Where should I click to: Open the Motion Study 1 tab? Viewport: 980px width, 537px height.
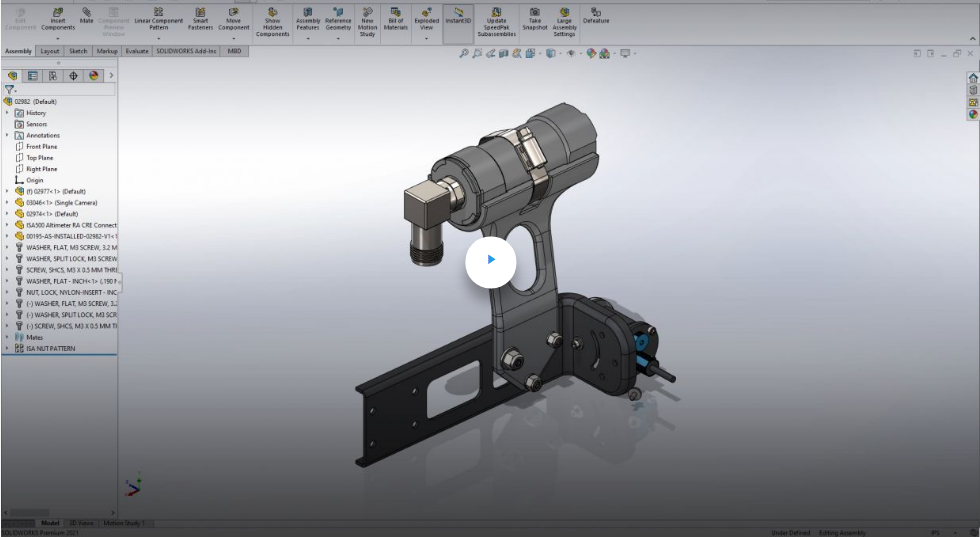coord(125,523)
